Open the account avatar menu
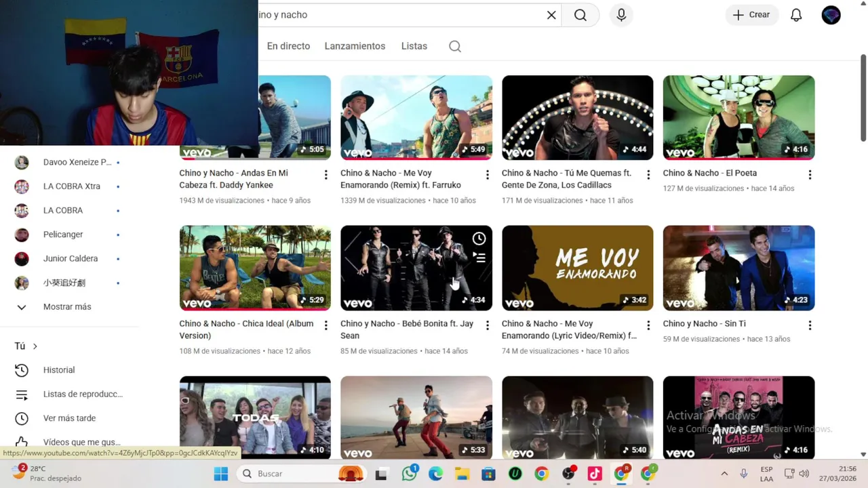Screen dimensions: 868x488 (831, 15)
